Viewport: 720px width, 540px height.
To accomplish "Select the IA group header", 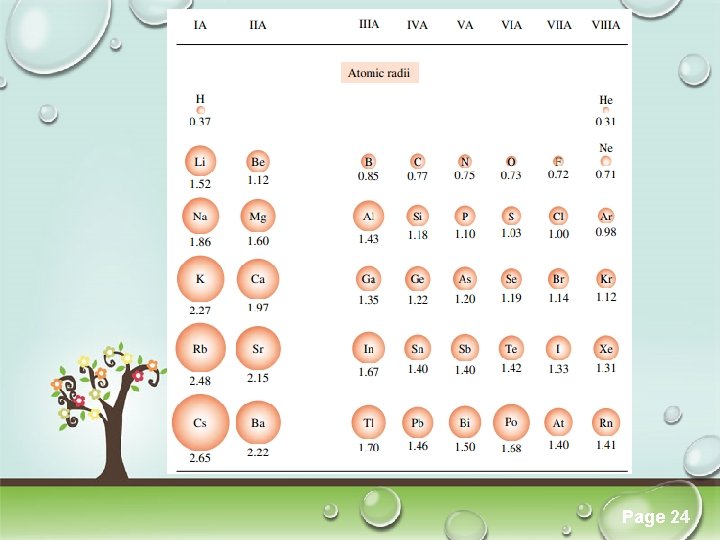I will tap(200, 25).
